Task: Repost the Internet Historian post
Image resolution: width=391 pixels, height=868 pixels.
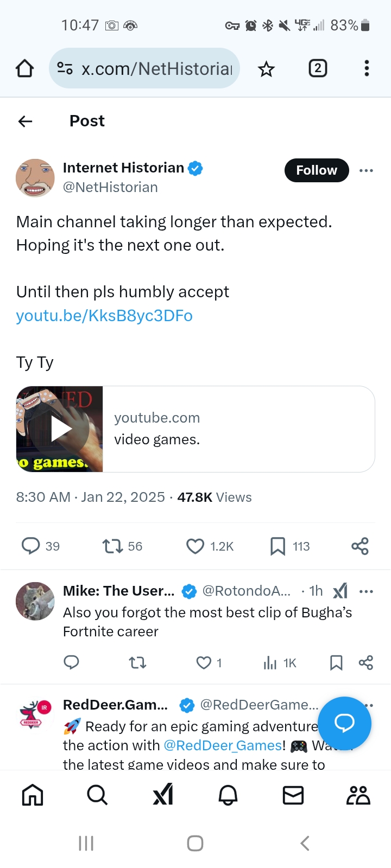Action: pyautogui.click(x=113, y=546)
